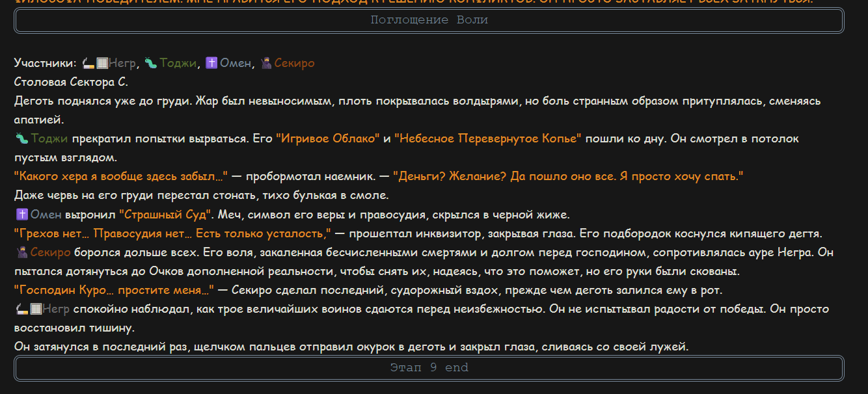Click name "Секиро" in "Секиро боролся дольше всех"
This screenshot has height=394, width=868.
tap(51, 252)
